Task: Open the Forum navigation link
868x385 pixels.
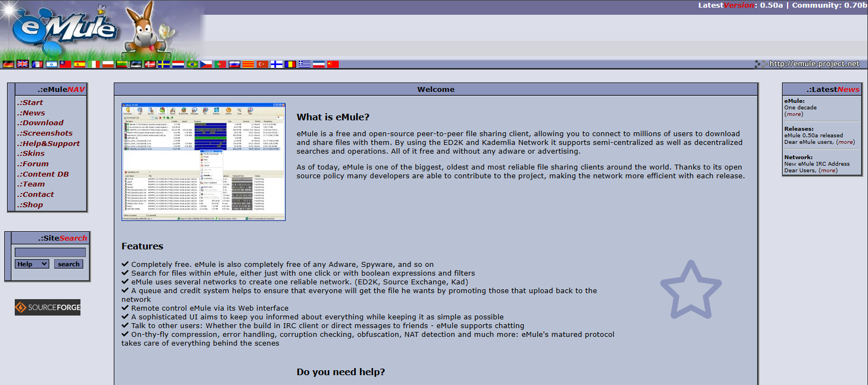Action: [x=35, y=164]
